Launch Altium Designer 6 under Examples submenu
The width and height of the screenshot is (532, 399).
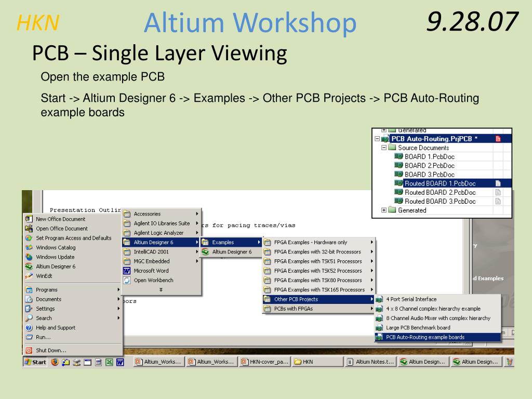pos(231,252)
